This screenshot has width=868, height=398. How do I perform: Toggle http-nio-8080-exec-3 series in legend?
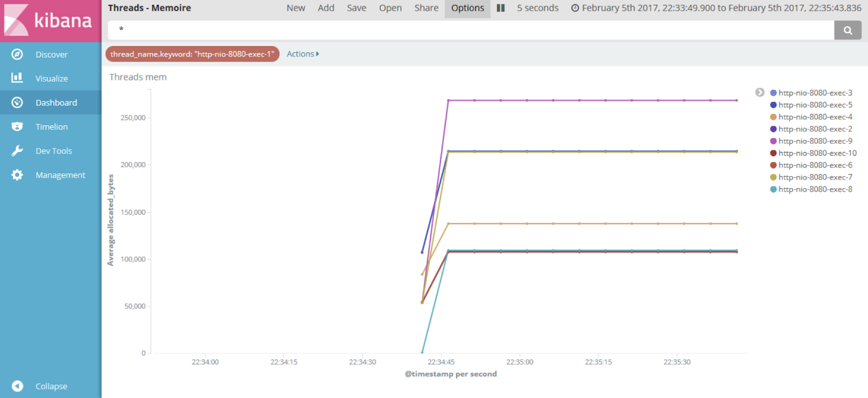[815, 93]
